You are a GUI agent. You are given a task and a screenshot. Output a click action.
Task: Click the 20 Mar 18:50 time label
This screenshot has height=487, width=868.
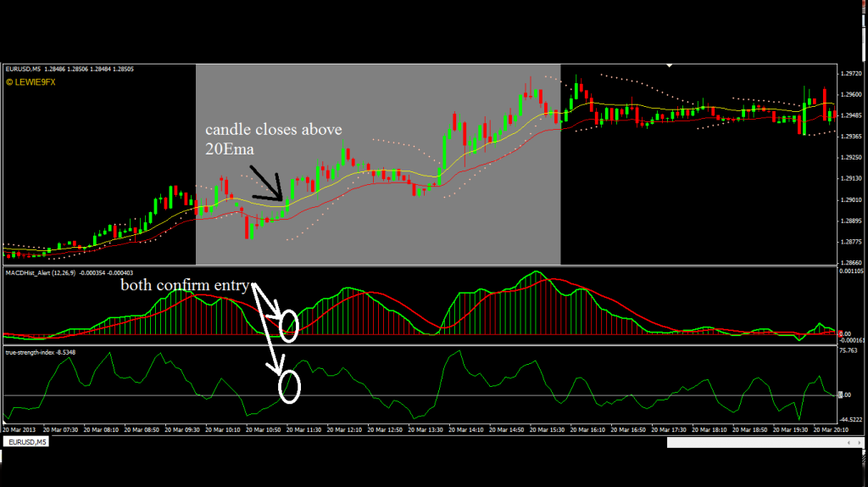[750, 429]
